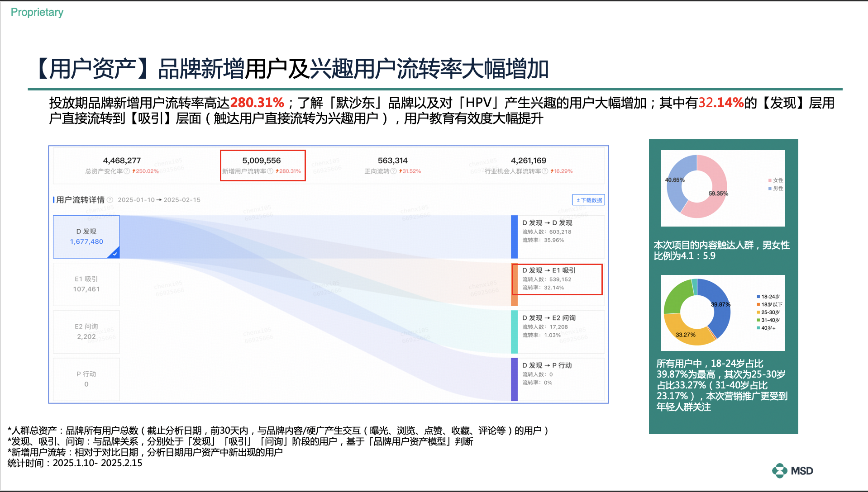
Task: Click the 25-30岁 legend entry
Action: (770, 312)
